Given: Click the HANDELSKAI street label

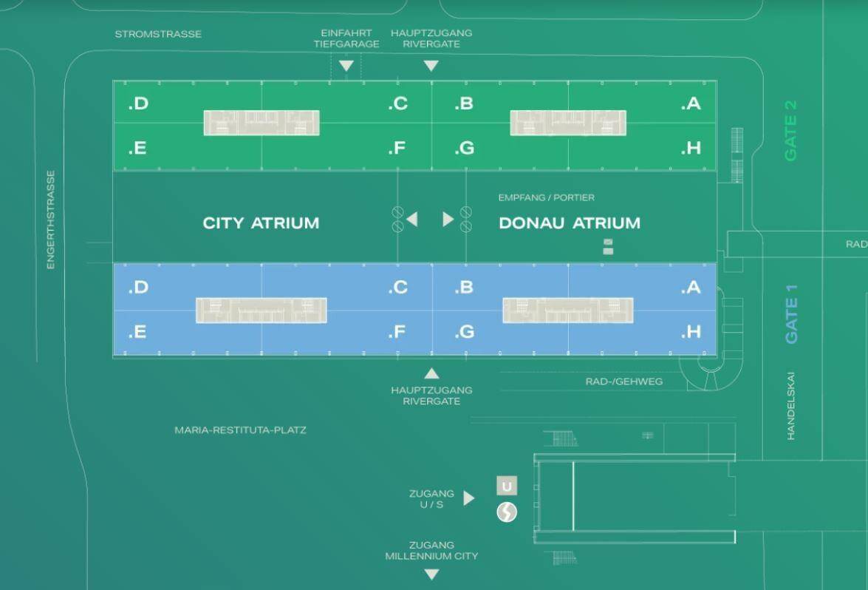Looking at the screenshot, I should (x=790, y=406).
